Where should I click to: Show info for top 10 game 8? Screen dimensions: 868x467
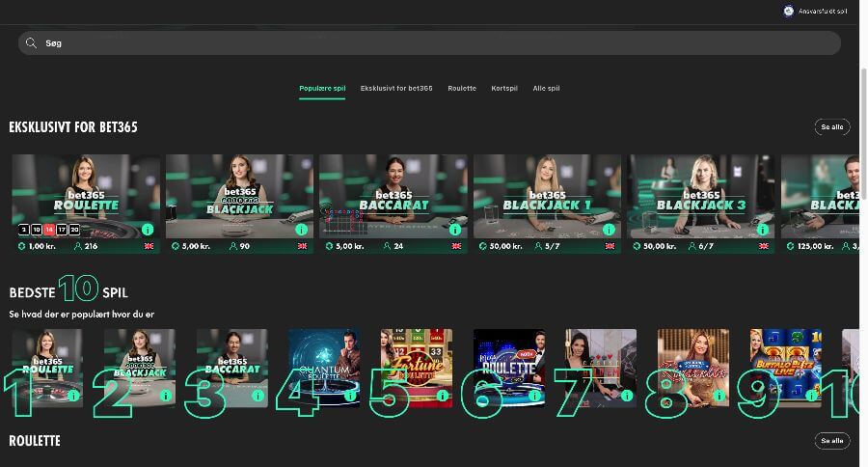point(719,396)
